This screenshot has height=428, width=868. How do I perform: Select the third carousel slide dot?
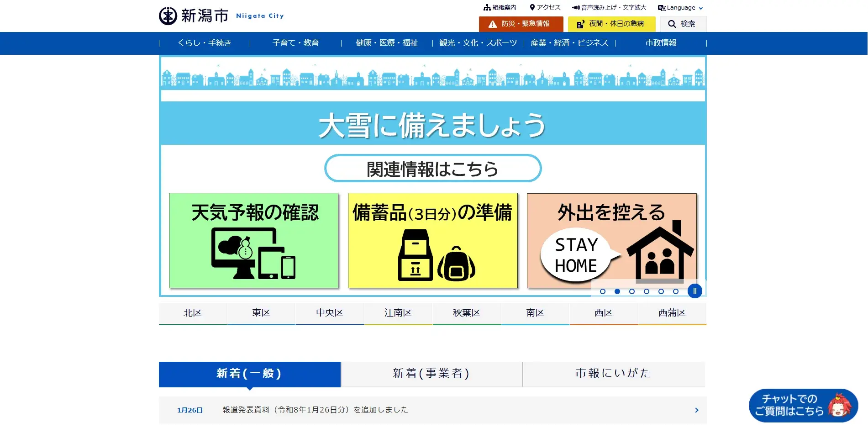pos(632,291)
